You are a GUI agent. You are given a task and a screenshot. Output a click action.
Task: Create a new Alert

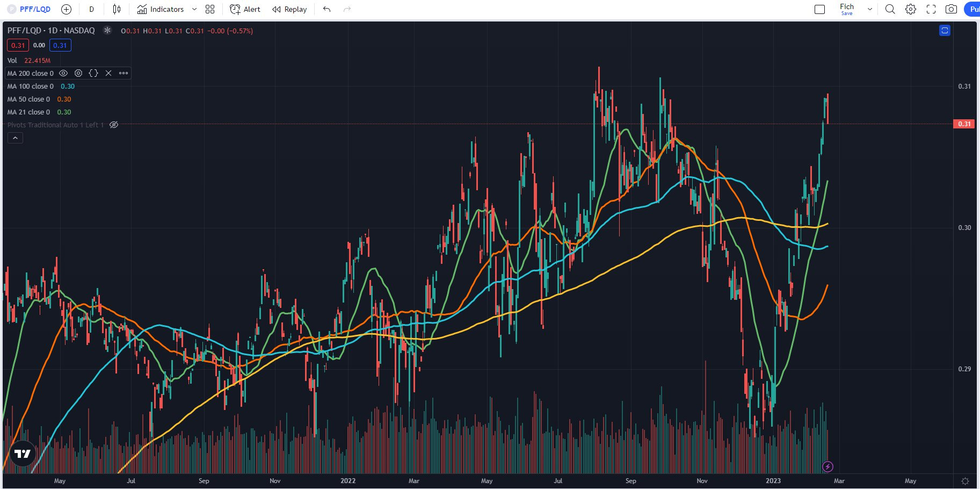(245, 9)
